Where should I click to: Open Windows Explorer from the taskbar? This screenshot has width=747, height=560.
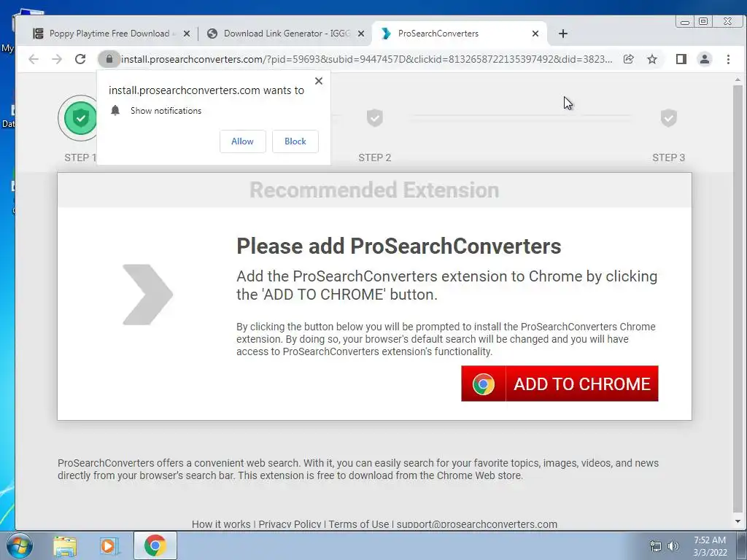(x=65, y=546)
